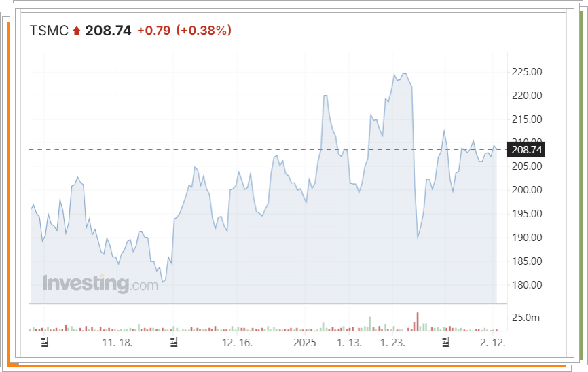Click the 12. 16. date axis label

237,343
